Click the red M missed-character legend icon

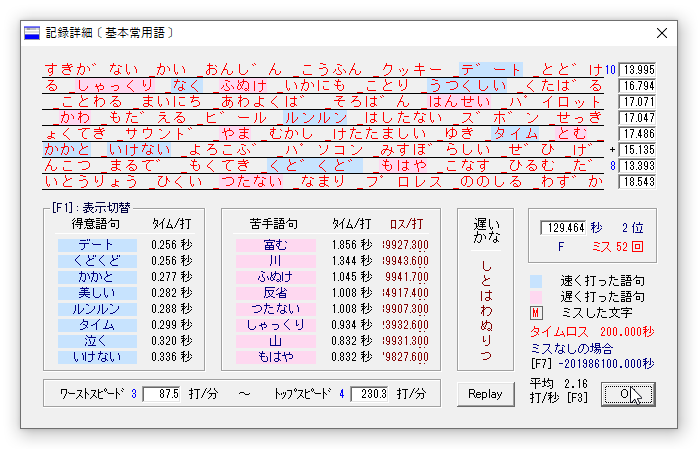click(x=536, y=313)
